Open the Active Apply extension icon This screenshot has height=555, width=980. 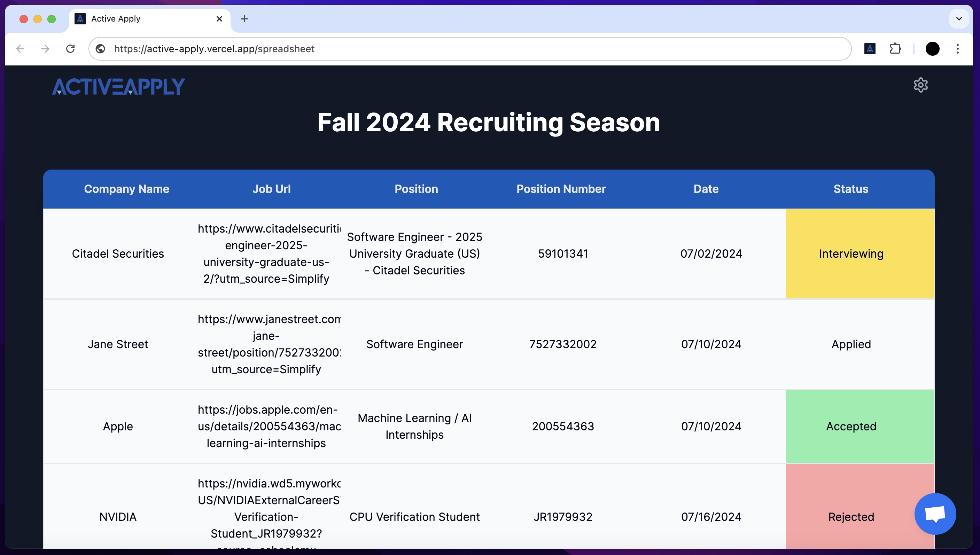pyautogui.click(x=870, y=49)
